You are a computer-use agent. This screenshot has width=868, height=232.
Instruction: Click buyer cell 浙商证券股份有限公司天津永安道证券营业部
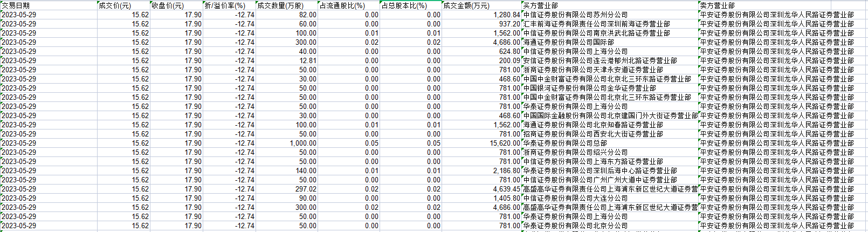point(610,70)
